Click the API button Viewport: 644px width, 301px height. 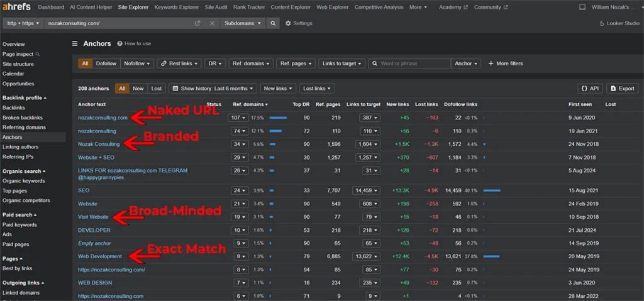(590, 88)
